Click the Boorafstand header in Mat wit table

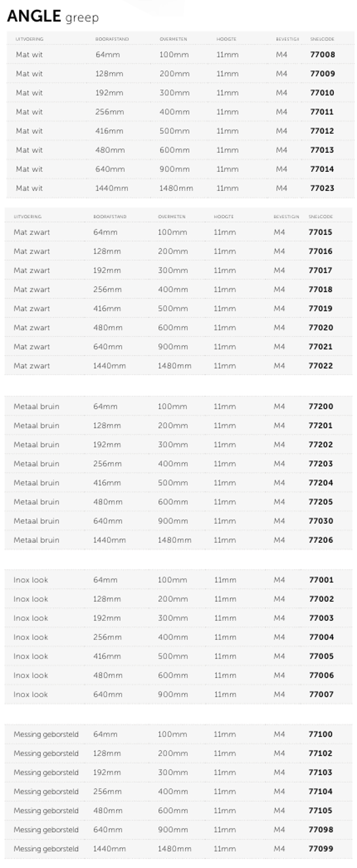pos(112,39)
